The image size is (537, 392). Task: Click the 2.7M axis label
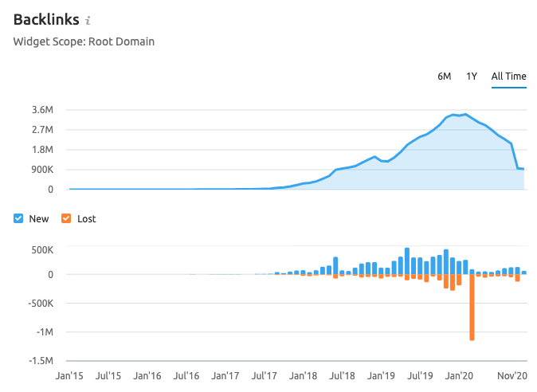point(42,130)
